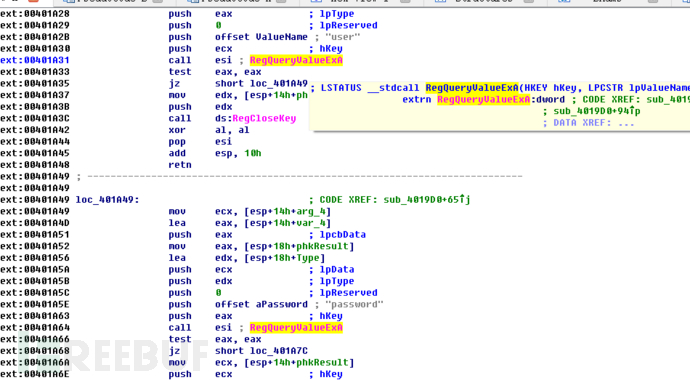Click 'edx' operand at 00401A3B
Screen dimensions: 690x380
pos(224,107)
